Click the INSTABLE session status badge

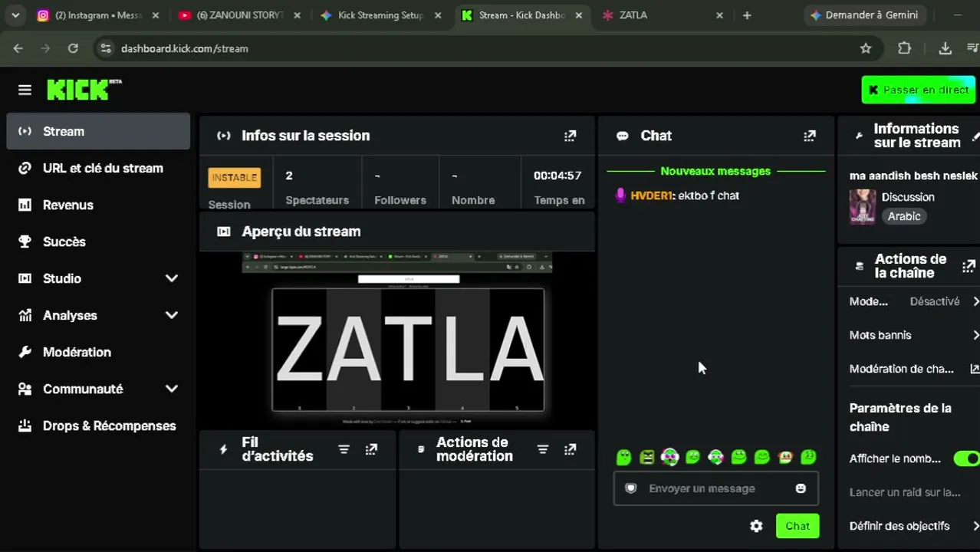235,177
